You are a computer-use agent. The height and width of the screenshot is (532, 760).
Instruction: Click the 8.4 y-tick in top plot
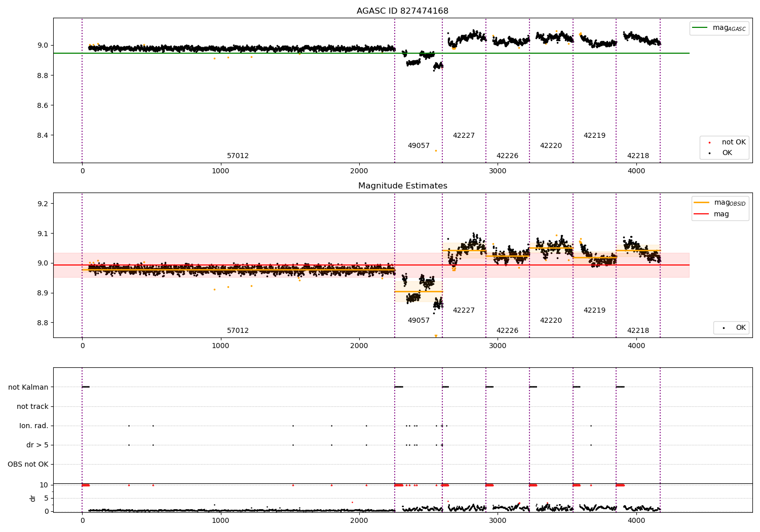[x=42, y=136]
